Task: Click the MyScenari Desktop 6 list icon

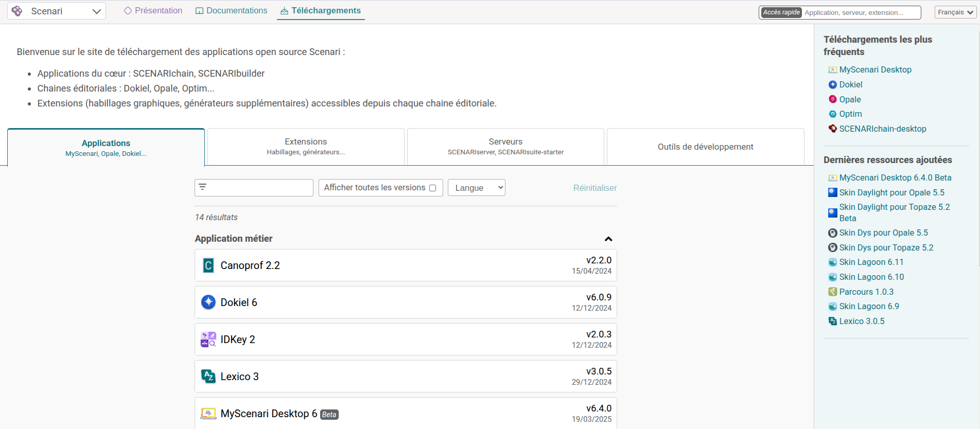Action: coord(208,414)
